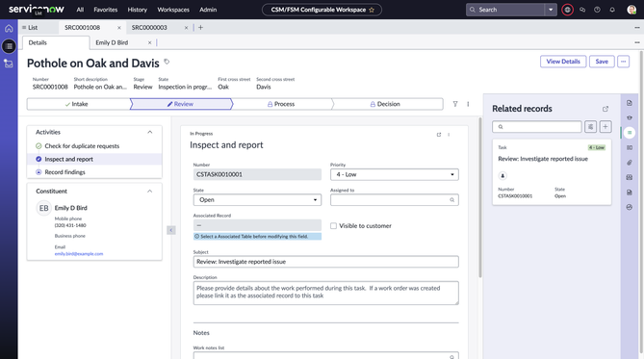The height and width of the screenshot is (359, 644).
Task: Select the Review stage
Action: point(181,104)
